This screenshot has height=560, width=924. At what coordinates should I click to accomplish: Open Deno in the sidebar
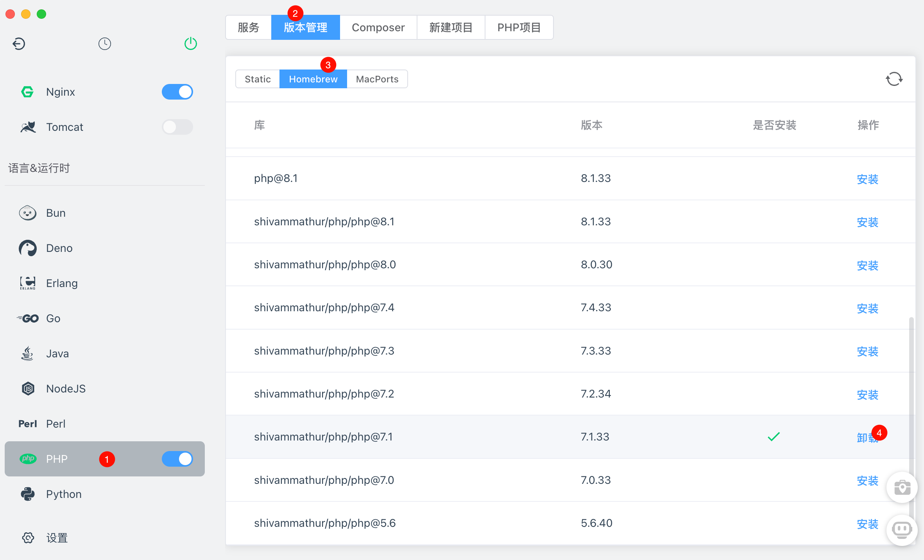pyautogui.click(x=105, y=248)
